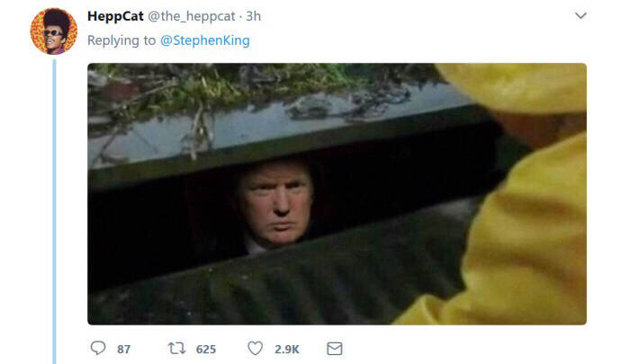Click the blue thread connector line

coord(54,212)
